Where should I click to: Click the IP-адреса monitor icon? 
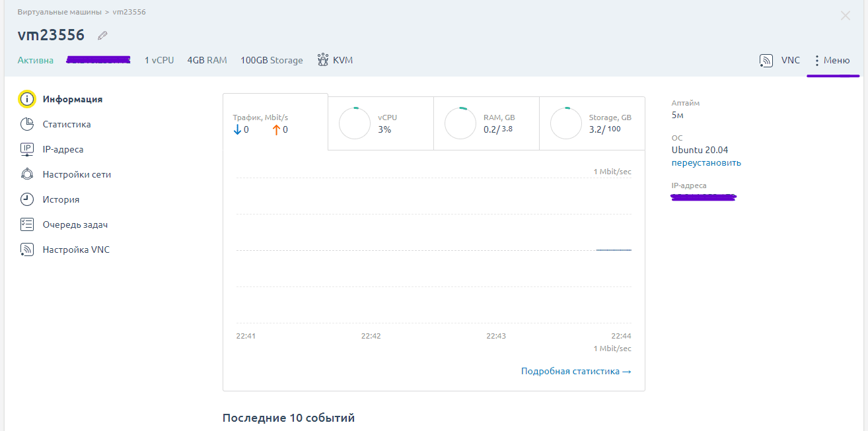[26, 149]
